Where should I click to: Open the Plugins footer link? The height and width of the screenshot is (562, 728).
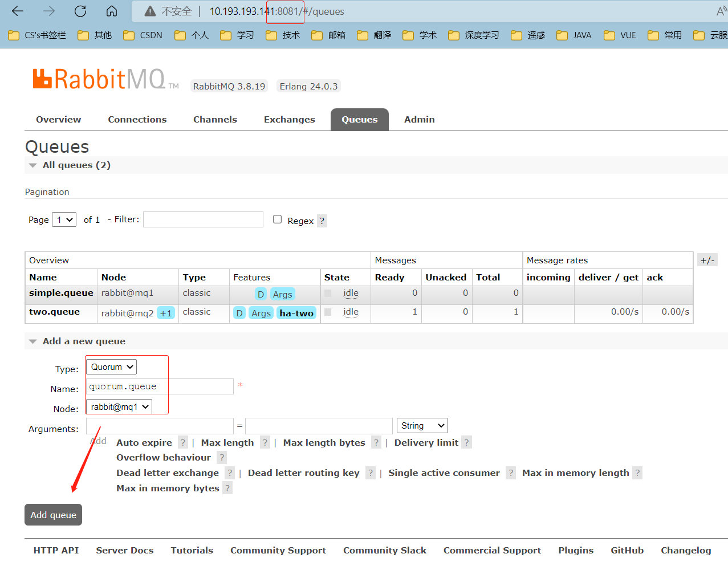point(576,550)
